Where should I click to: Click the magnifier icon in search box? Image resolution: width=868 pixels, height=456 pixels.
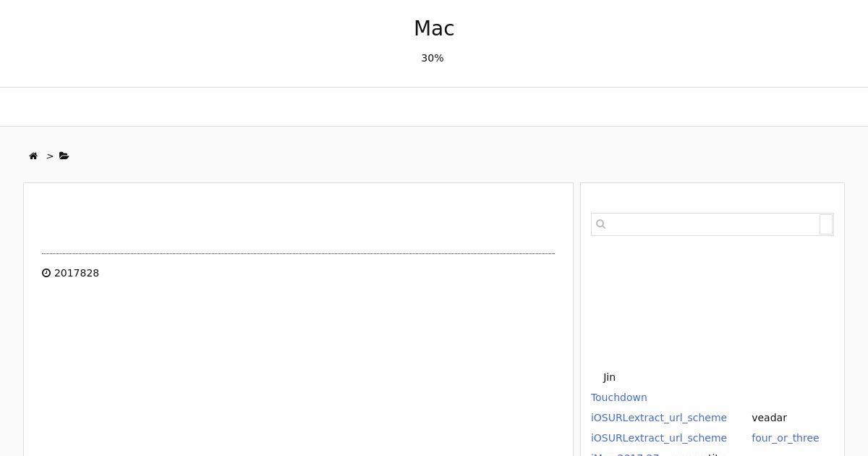point(600,224)
